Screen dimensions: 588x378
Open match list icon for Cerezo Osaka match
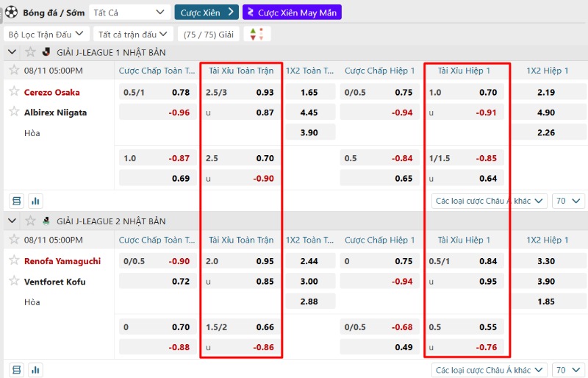pos(16,201)
